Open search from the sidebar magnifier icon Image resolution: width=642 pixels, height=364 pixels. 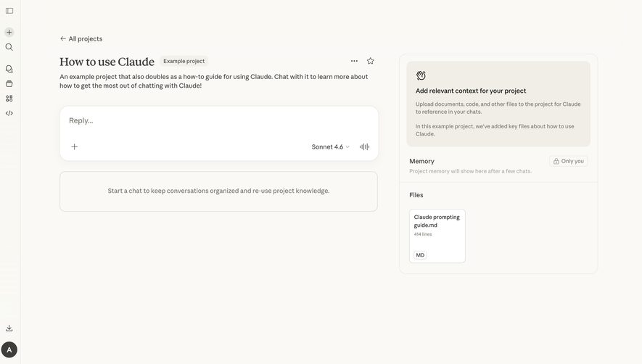tap(9, 47)
